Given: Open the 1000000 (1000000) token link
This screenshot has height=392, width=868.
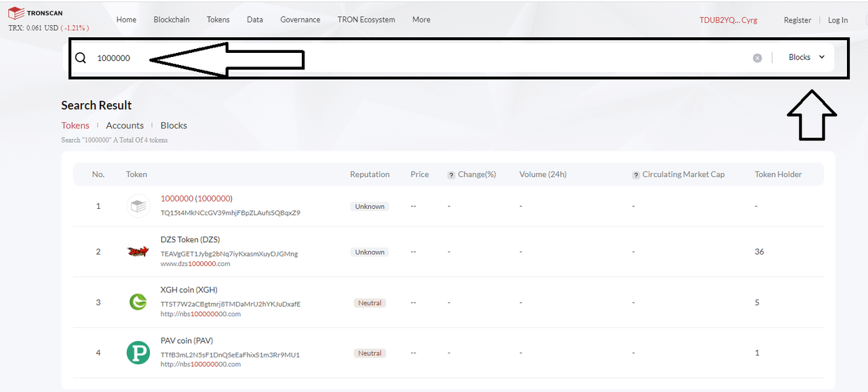Looking at the screenshot, I should pyautogui.click(x=197, y=199).
